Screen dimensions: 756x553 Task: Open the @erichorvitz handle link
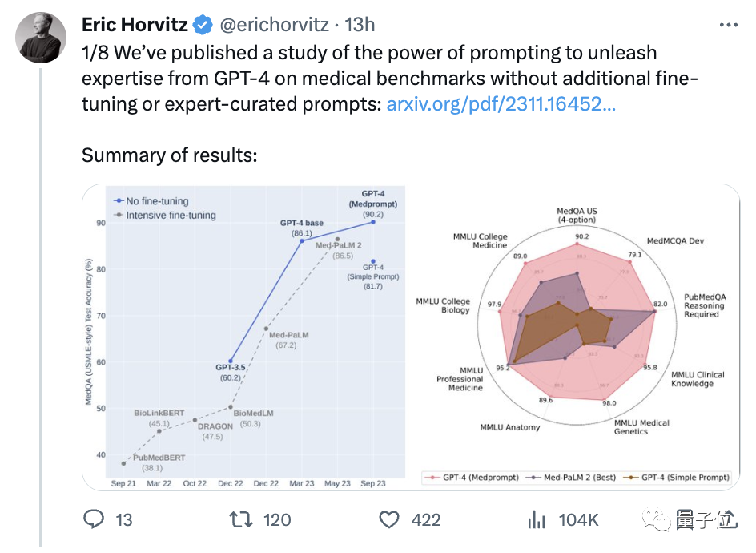tap(274, 26)
